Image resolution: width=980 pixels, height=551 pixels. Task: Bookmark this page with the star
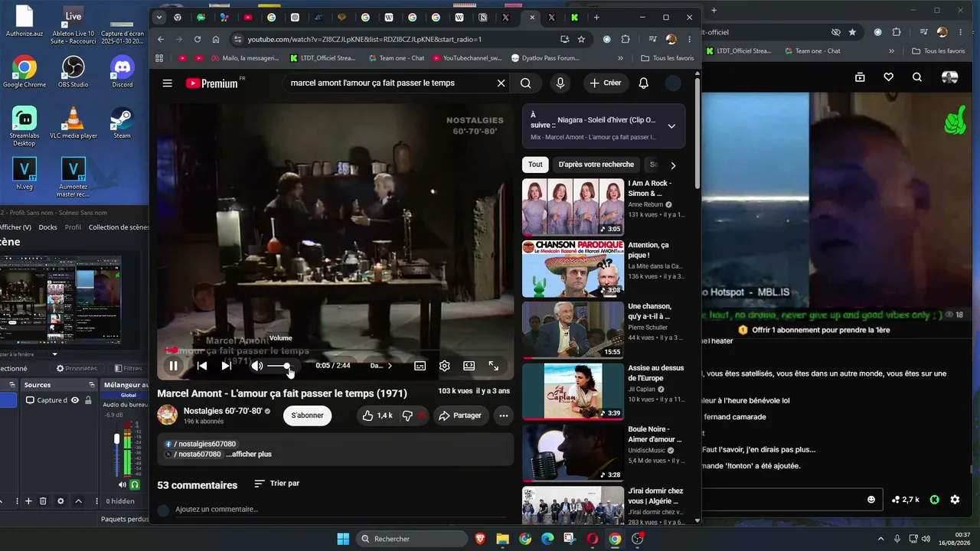pos(581,39)
